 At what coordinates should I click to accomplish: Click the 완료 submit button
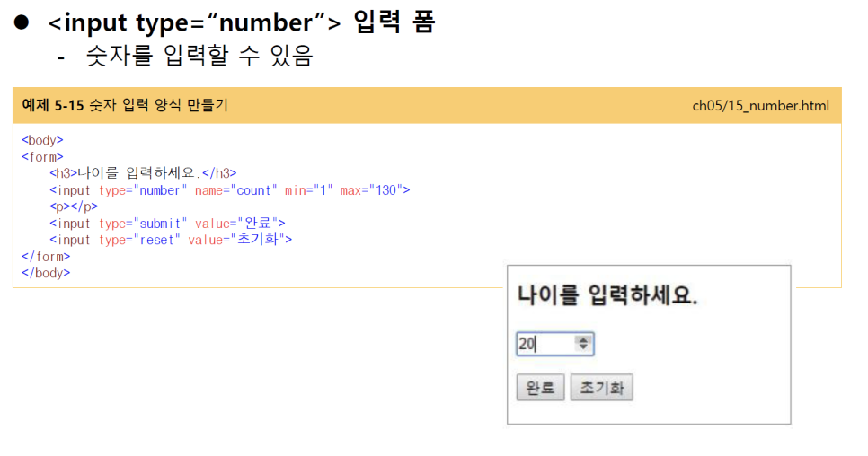pyautogui.click(x=540, y=388)
